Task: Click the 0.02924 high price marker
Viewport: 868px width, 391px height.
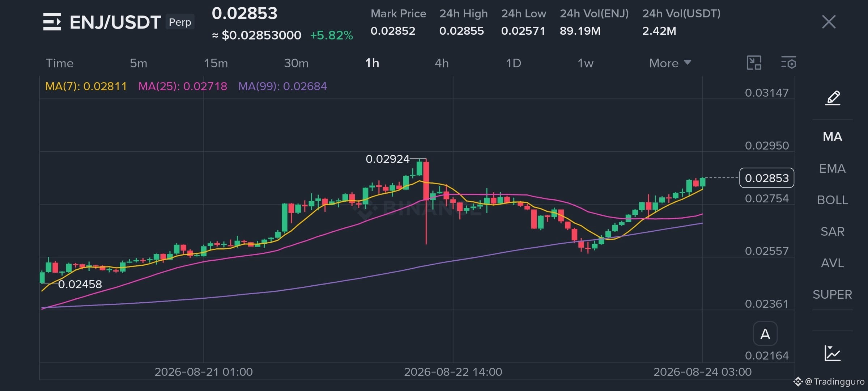Action: 387,159
